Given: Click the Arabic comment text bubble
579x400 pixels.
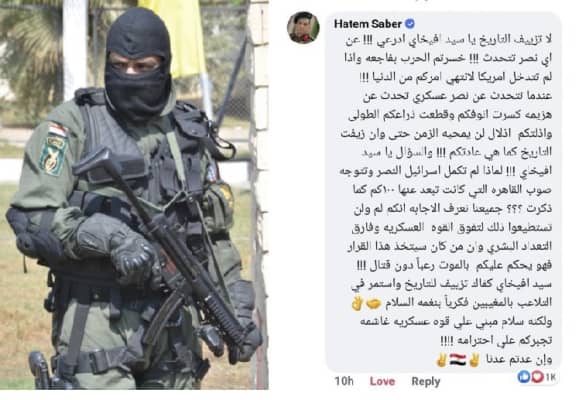Looking at the screenshot, I should 443,192.
